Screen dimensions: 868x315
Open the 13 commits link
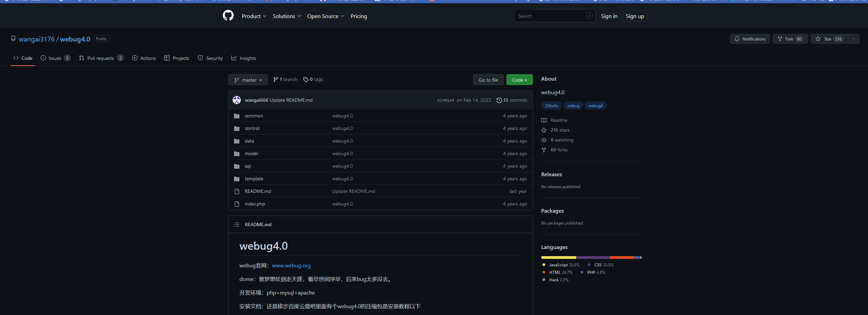pyautogui.click(x=512, y=100)
